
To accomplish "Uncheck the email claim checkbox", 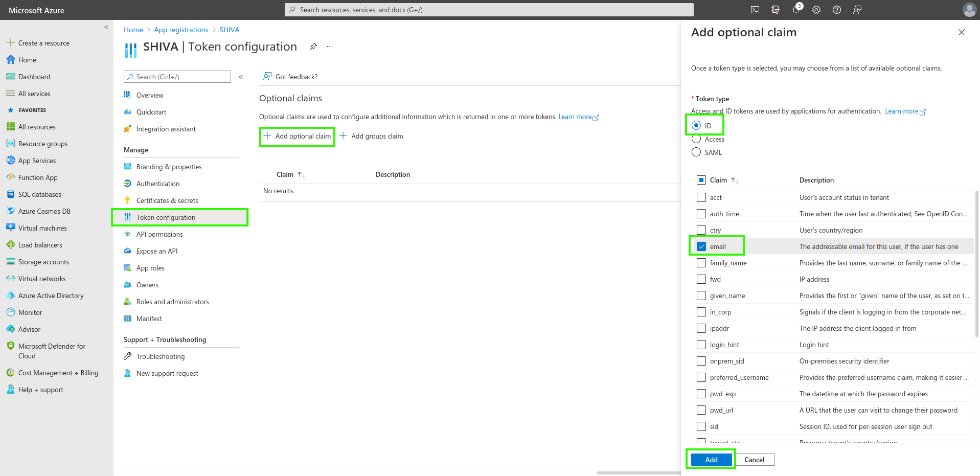I will pyautogui.click(x=701, y=246).
